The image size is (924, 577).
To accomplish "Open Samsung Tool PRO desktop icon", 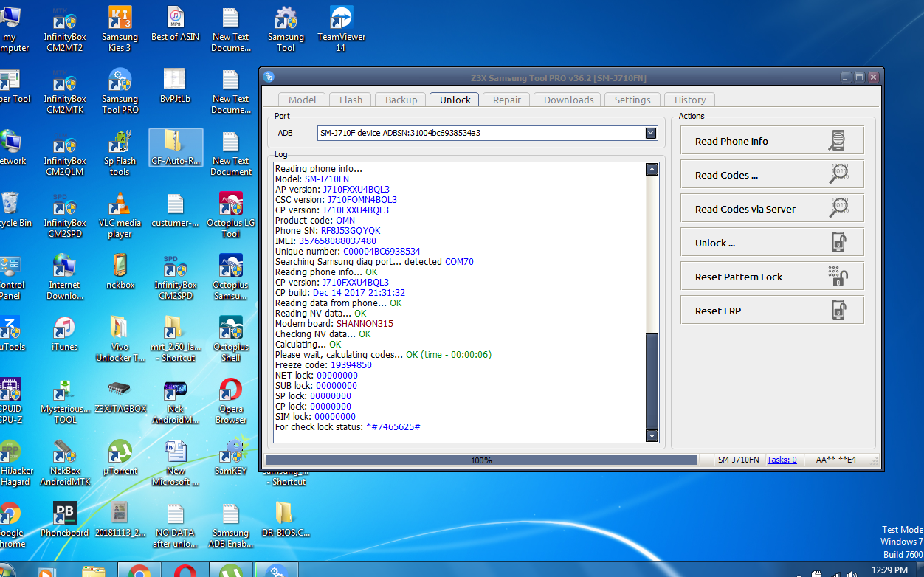I will point(120,91).
